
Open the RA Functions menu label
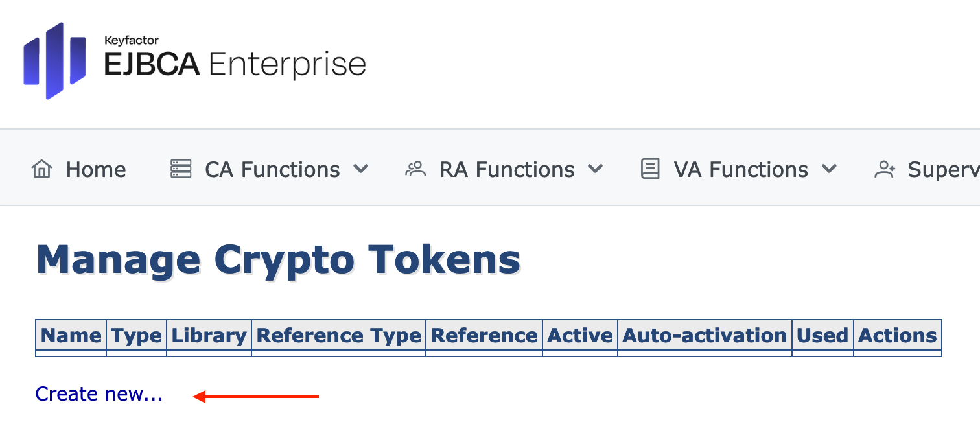point(507,170)
